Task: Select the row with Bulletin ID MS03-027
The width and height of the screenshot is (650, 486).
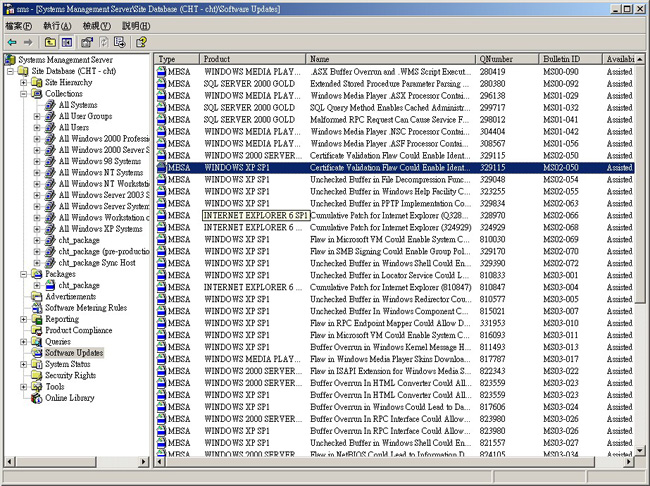Action: click(395, 443)
